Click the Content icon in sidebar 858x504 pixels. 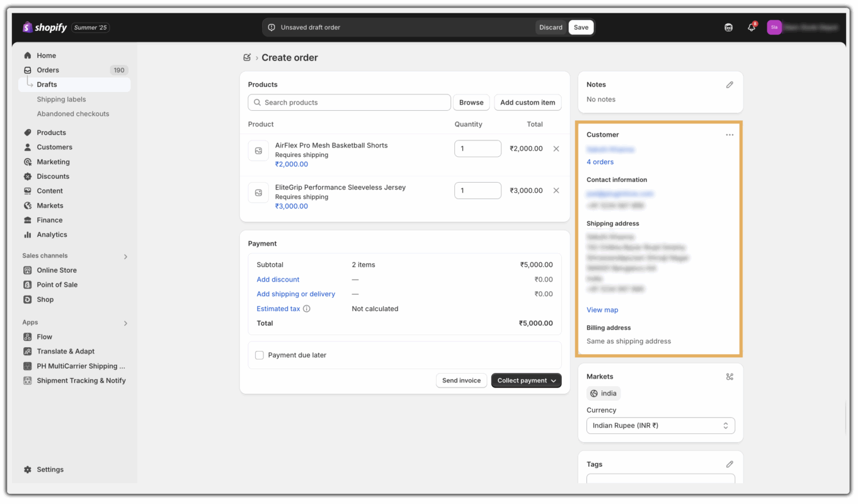point(27,191)
